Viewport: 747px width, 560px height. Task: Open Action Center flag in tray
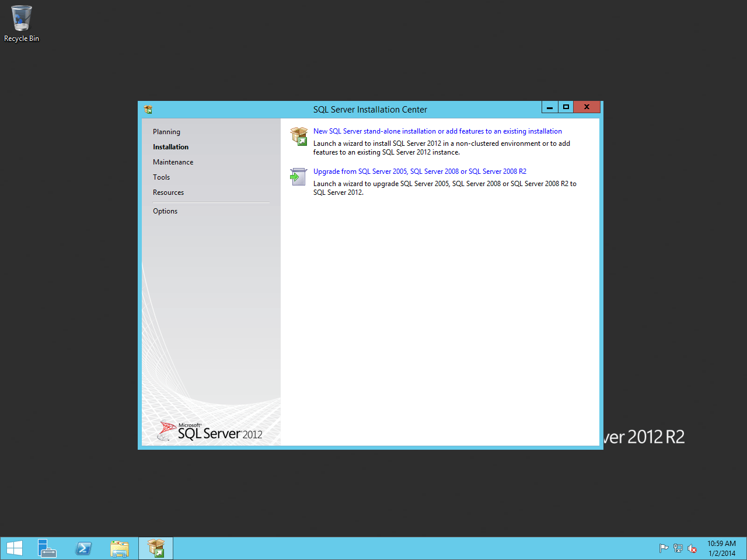pos(664,548)
